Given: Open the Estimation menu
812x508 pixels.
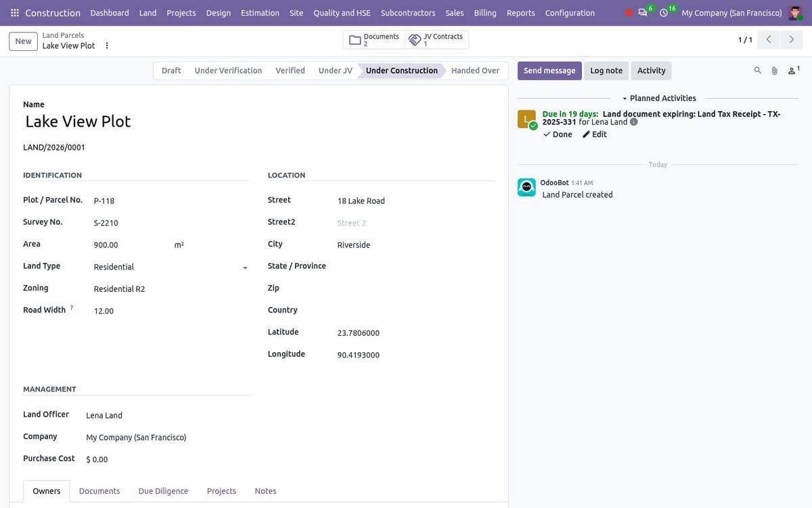Looking at the screenshot, I should pyautogui.click(x=260, y=13).
